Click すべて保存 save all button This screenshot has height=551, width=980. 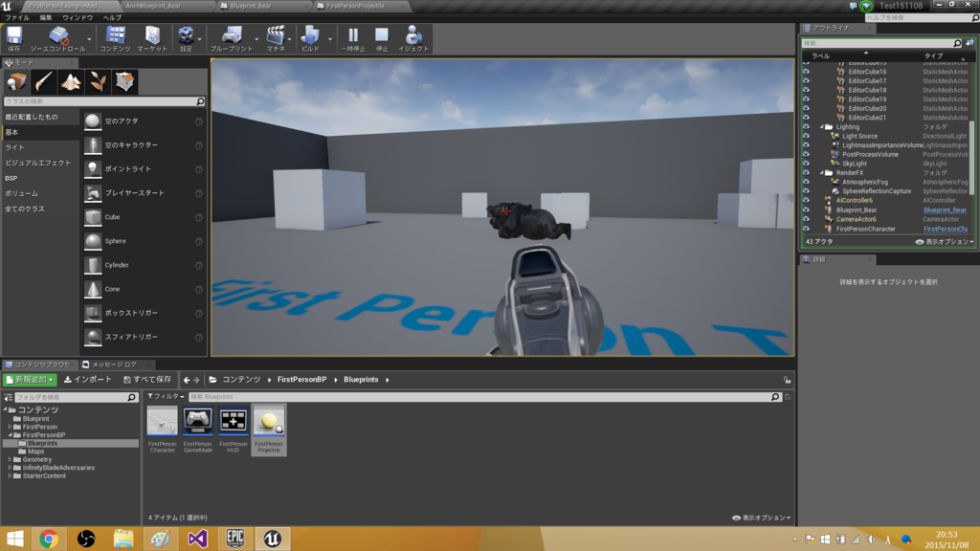click(147, 380)
